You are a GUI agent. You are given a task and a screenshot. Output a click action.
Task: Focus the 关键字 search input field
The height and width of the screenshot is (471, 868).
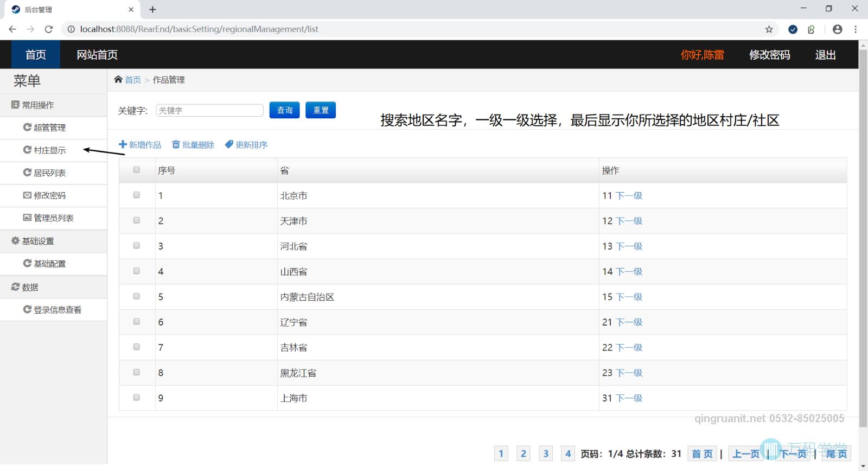pyautogui.click(x=209, y=110)
